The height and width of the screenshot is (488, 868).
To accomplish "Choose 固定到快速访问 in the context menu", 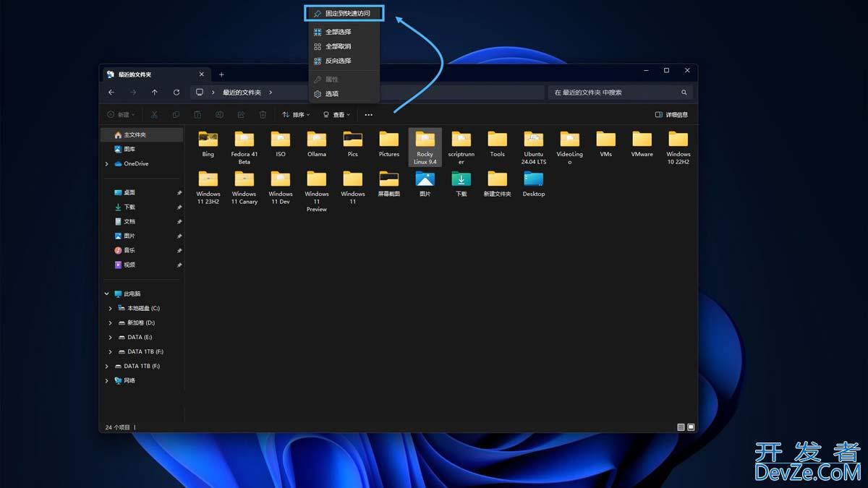I will pos(344,14).
